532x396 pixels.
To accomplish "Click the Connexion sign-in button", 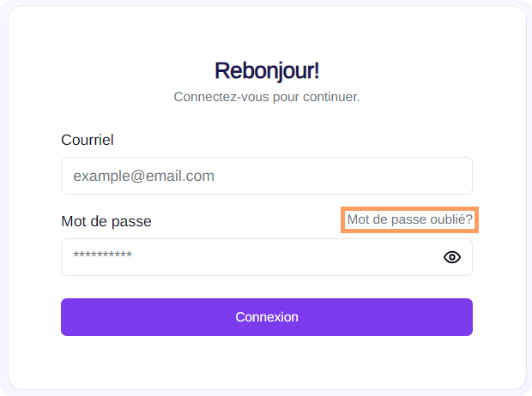I will [266, 317].
